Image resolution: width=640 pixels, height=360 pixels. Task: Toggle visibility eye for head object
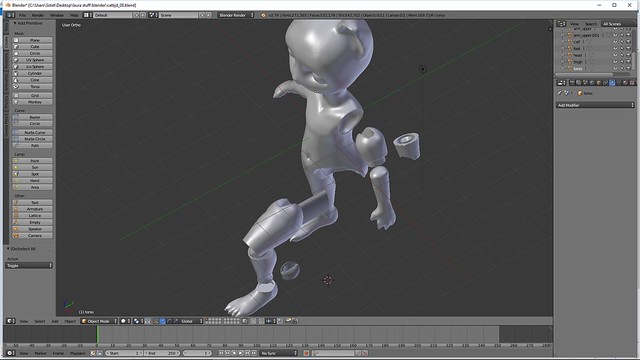(x=615, y=55)
